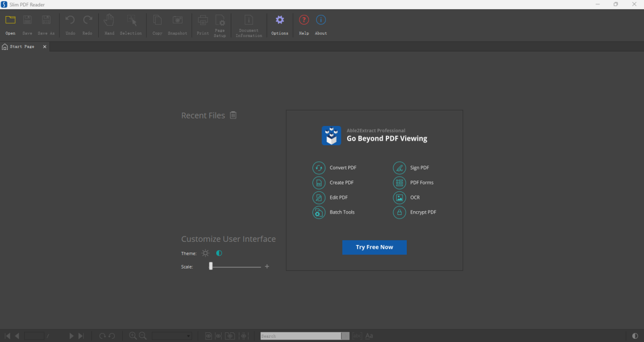The width and height of the screenshot is (644, 342).
Task: Open the Options gear icon
Action: click(280, 20)
